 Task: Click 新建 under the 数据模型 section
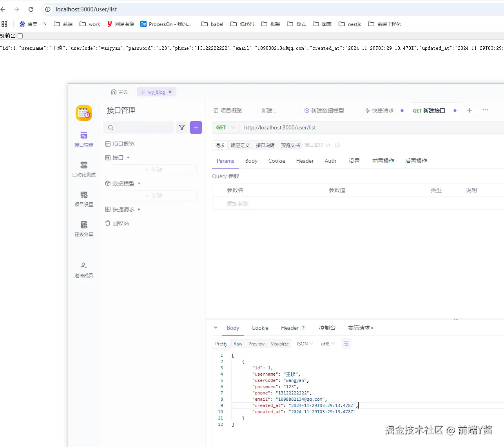[154, 196]
